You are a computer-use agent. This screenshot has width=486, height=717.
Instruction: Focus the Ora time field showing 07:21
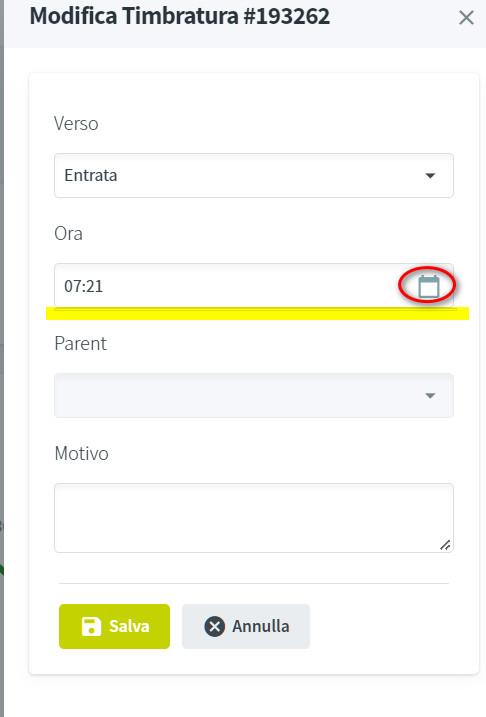pos(254,286)
